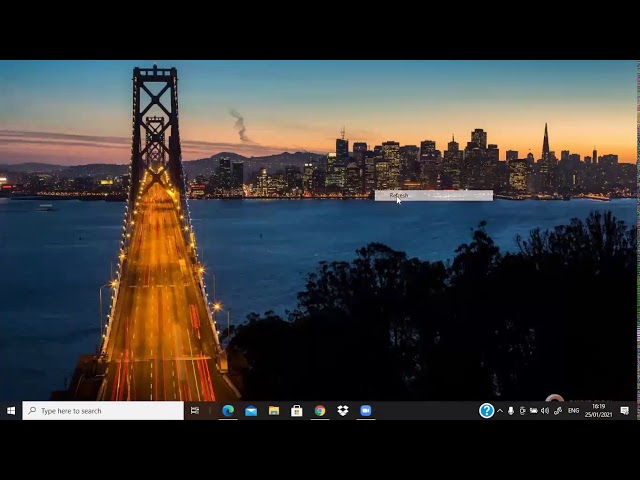
Task: Open Task View from the taskbar
Action: (x=195, y=410)
